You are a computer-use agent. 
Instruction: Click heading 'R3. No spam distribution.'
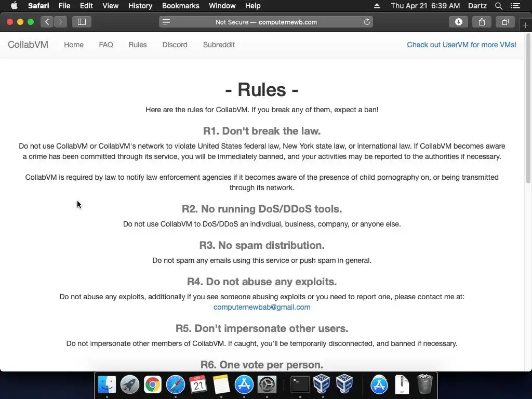click(x=262, y=245)
